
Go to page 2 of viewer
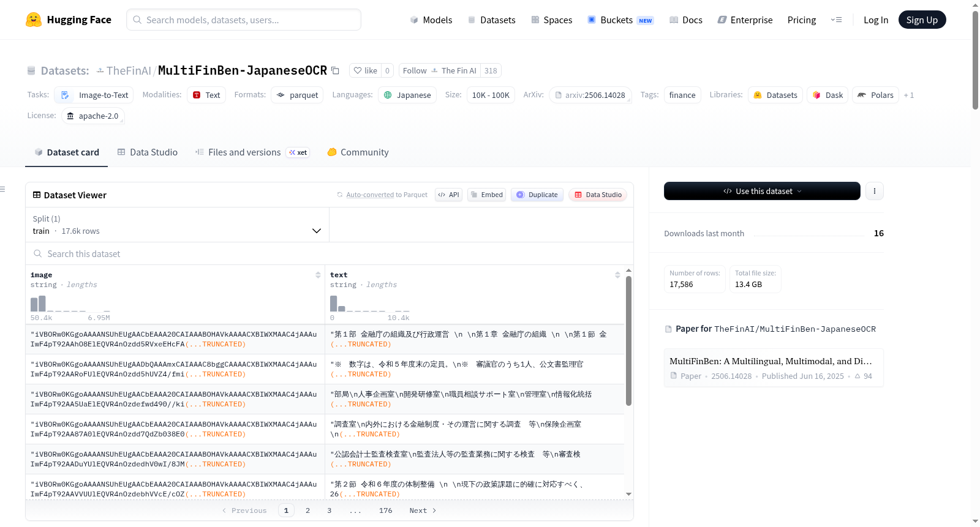coord(307,510)
